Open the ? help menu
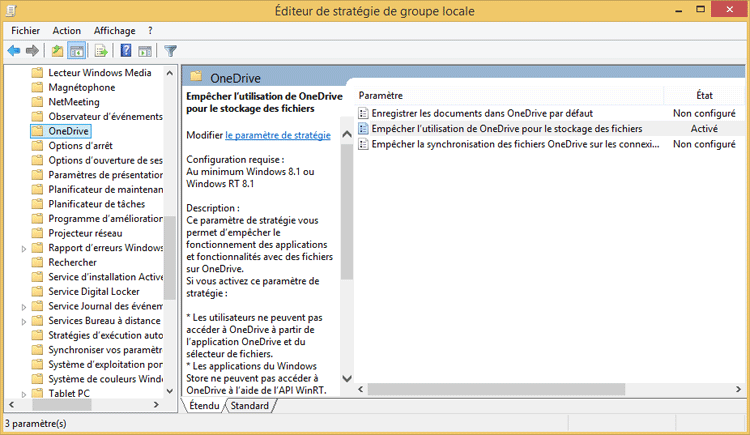This screenshot has width=750, height=435. (x=150, y=31)
